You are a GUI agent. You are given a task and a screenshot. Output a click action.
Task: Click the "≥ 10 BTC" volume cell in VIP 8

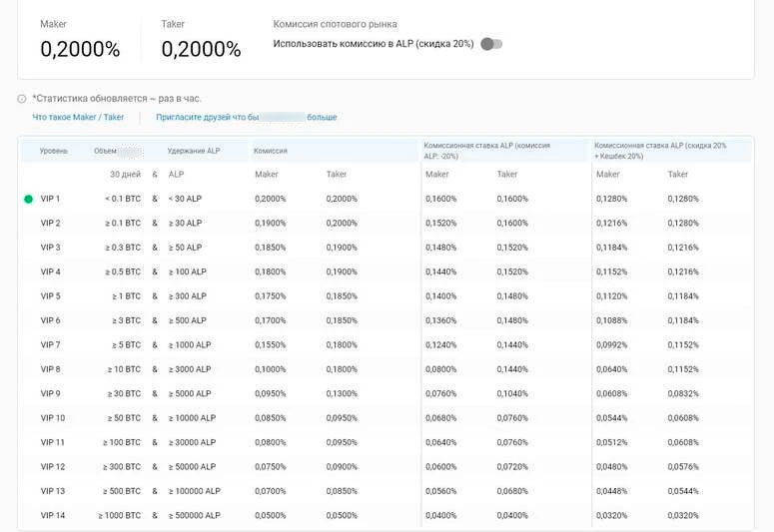coord(124,369)
